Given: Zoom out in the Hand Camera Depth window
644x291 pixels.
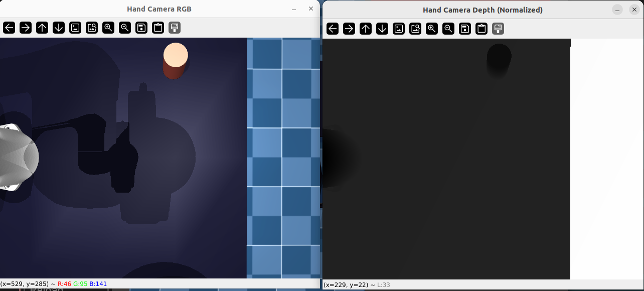Looking at the screenshot, I should tap(448, 29).
